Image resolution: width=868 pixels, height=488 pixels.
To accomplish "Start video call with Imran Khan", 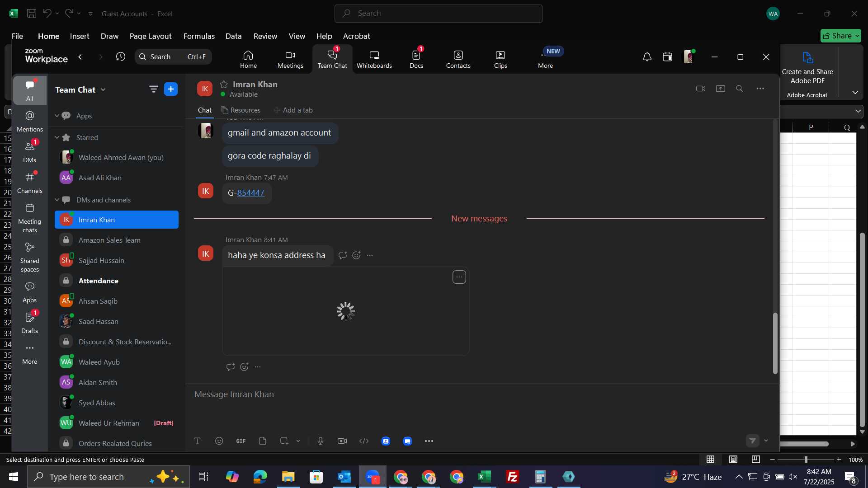I will coord(701,89).
